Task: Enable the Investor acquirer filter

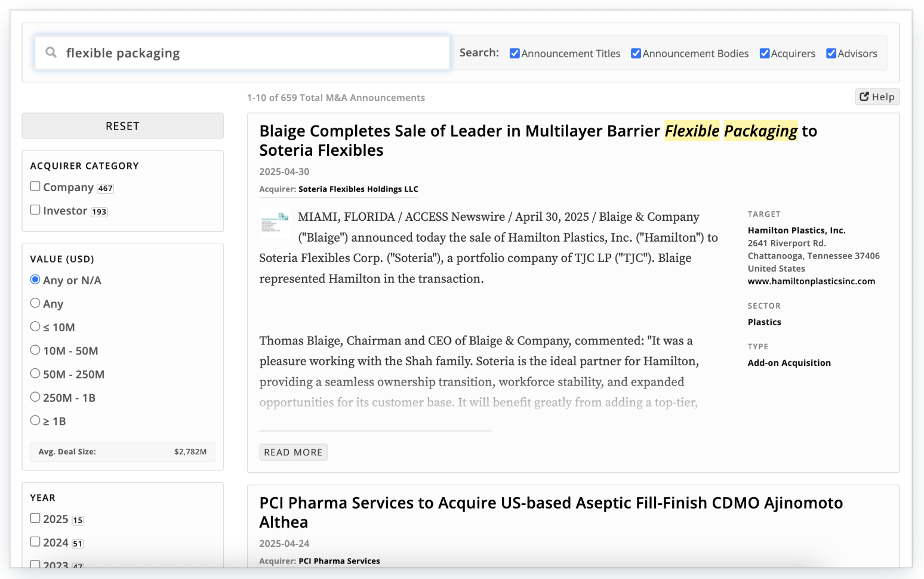Action: [35, 210]
